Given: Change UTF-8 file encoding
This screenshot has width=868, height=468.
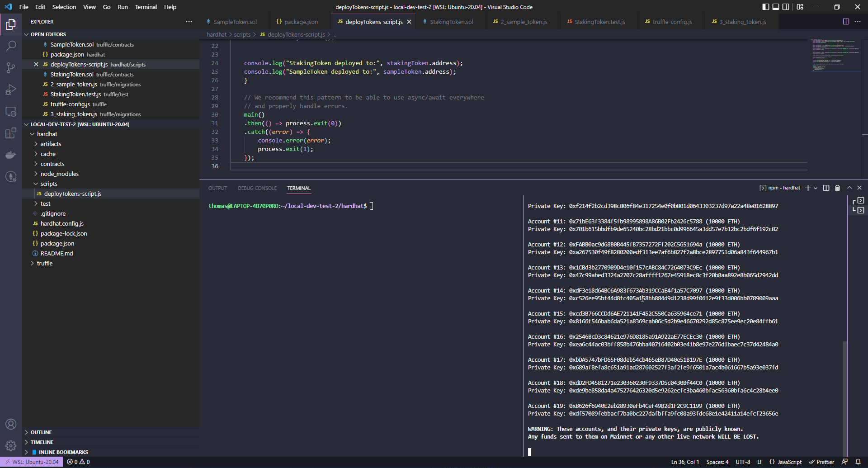Looking at the screenshot, I should (743, 462).
